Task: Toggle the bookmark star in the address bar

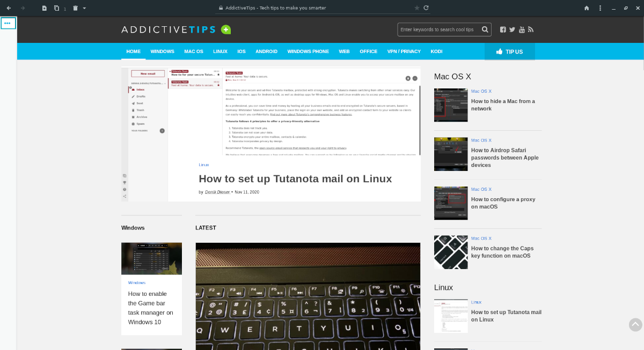Action: pos(416,8)
